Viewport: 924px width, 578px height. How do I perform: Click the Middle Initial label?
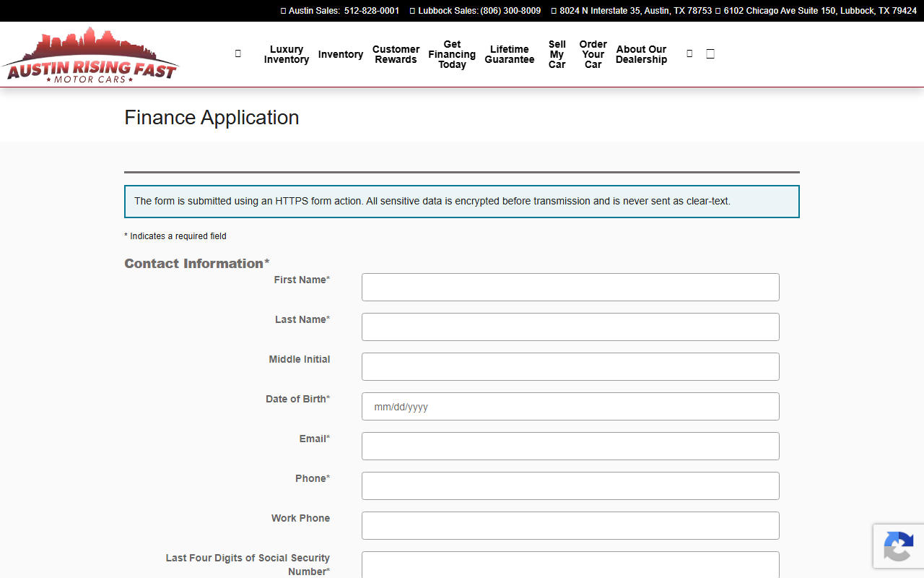pyautogui.click(x=300, y=359)
